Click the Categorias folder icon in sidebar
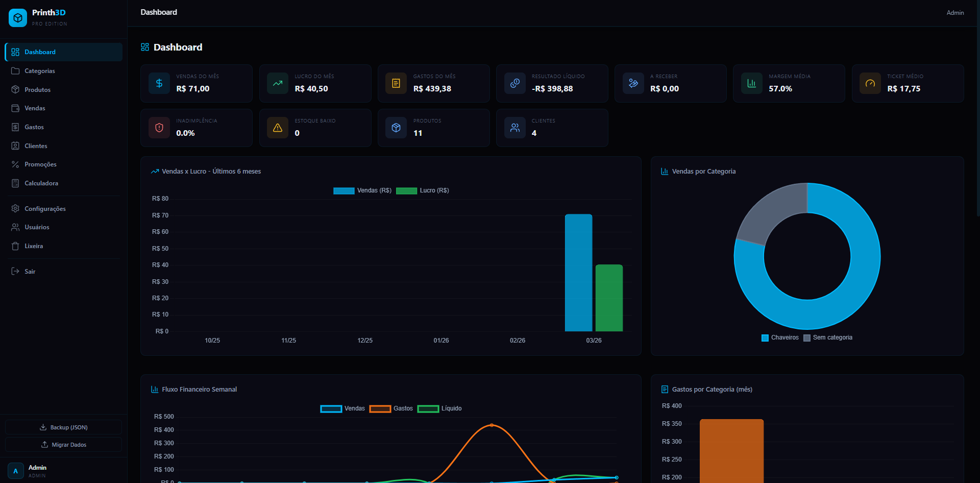 15,71
